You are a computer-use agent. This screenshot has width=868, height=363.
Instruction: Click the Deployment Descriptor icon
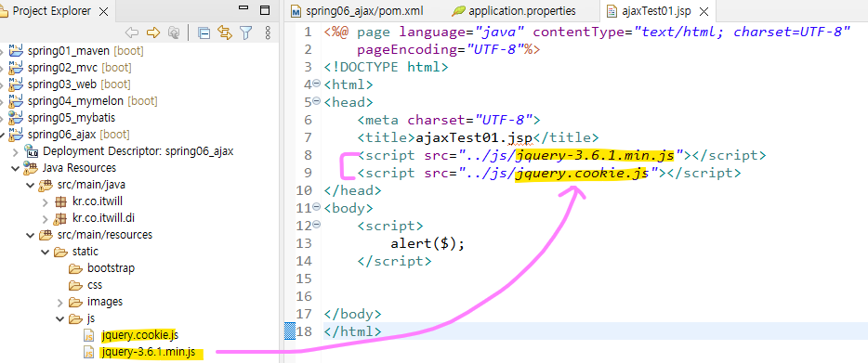pos(31,151)
